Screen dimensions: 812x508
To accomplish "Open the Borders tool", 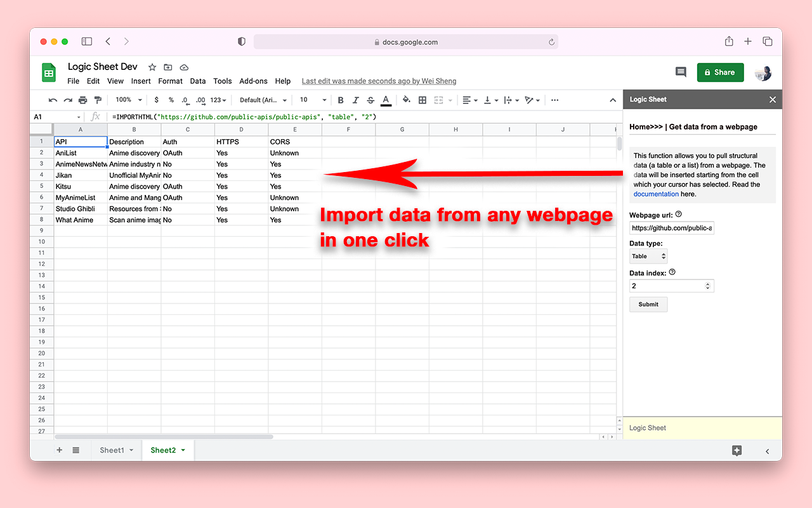I will [x=422, y=100].
